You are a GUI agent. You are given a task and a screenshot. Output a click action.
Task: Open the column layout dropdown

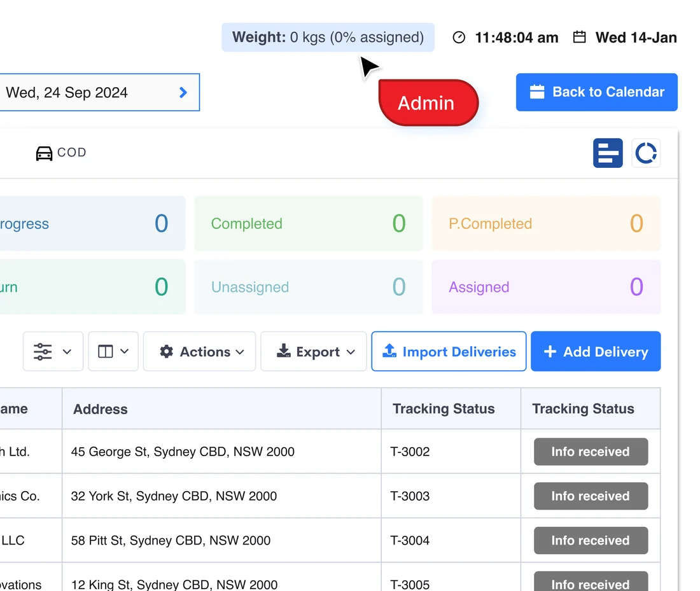pos(113,351)
